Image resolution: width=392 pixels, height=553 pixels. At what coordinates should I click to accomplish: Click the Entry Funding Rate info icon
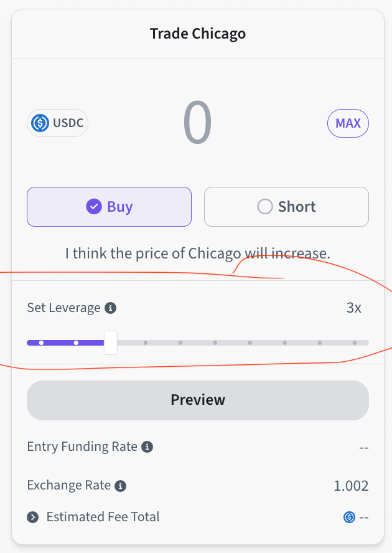coord(147,447)
